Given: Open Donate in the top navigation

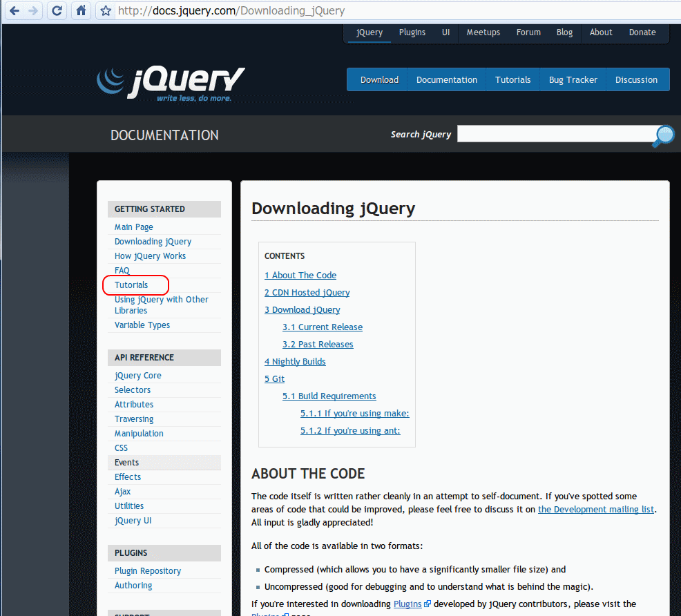Looking at the screenshot, I should tap(642, 32).
